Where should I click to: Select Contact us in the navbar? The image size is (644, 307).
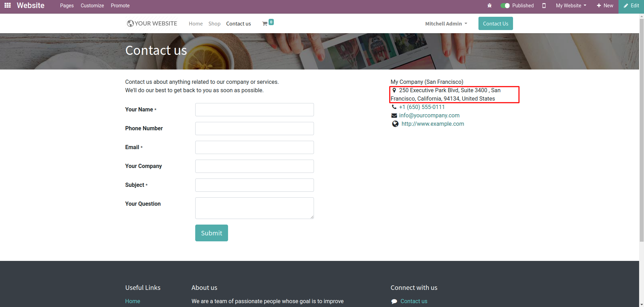(239, 23)
